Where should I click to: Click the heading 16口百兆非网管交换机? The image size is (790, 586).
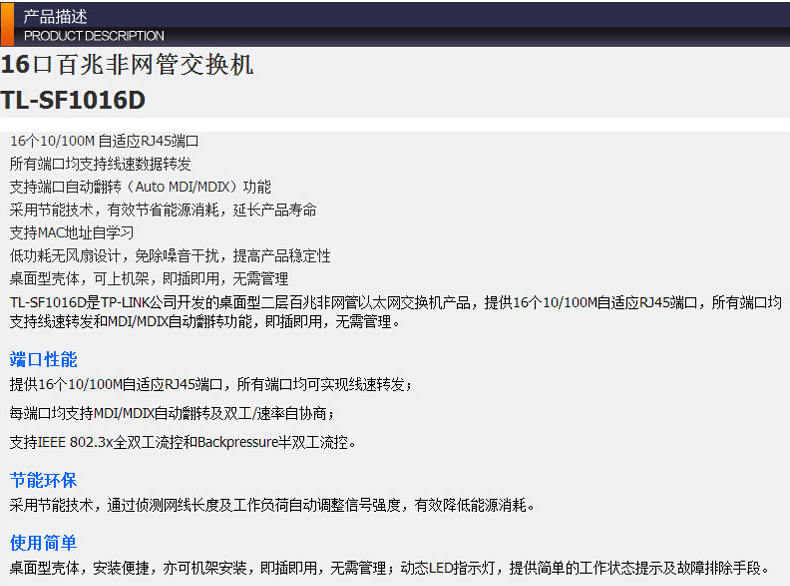point(127,64)
